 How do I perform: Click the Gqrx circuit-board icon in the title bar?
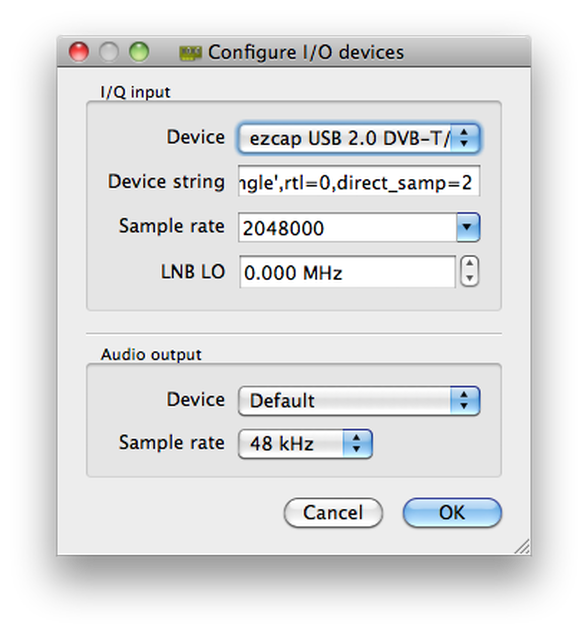[x=190, y=53]
